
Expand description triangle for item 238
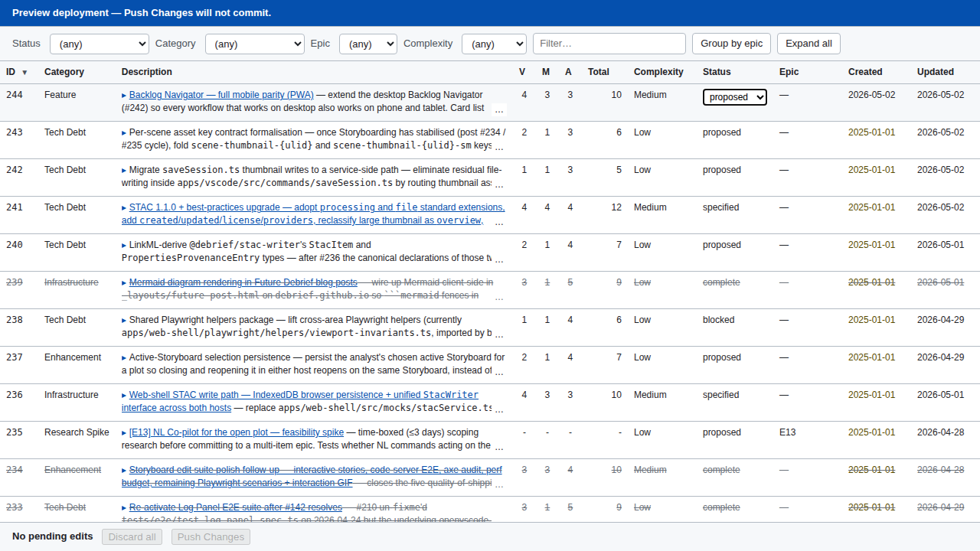124,321
